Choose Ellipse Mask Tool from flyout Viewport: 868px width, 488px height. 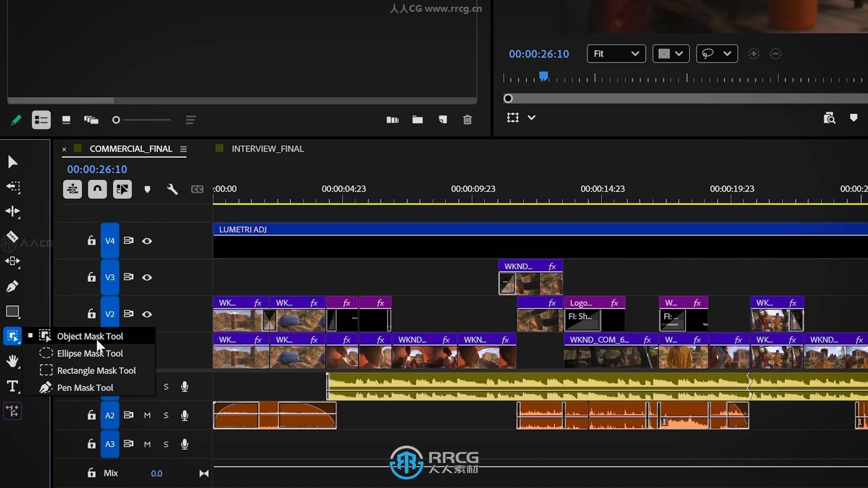[x=90, y=353]
